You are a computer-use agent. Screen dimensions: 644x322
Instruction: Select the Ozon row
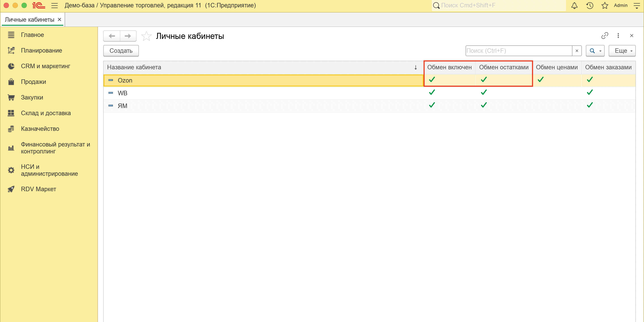pos(369,80)
